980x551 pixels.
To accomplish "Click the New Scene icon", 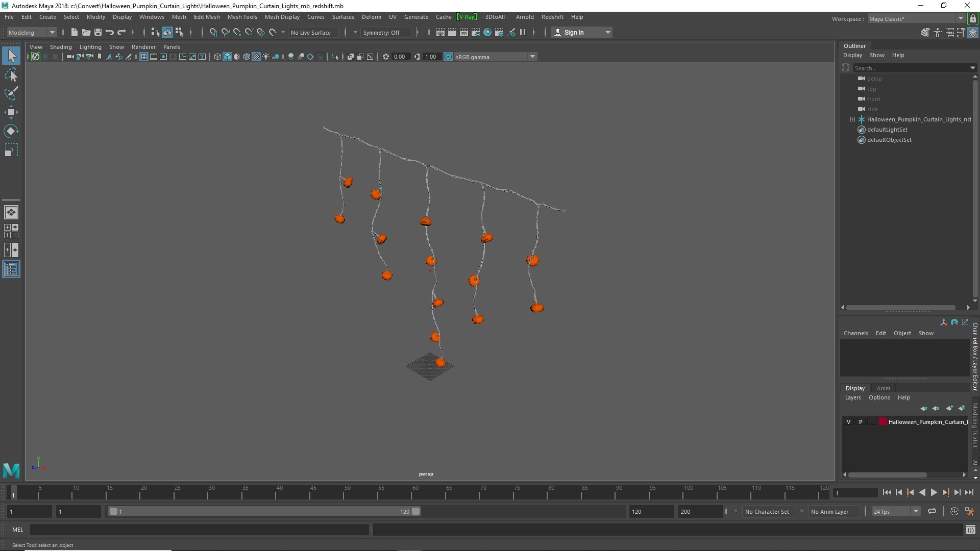I will (75, 32).
